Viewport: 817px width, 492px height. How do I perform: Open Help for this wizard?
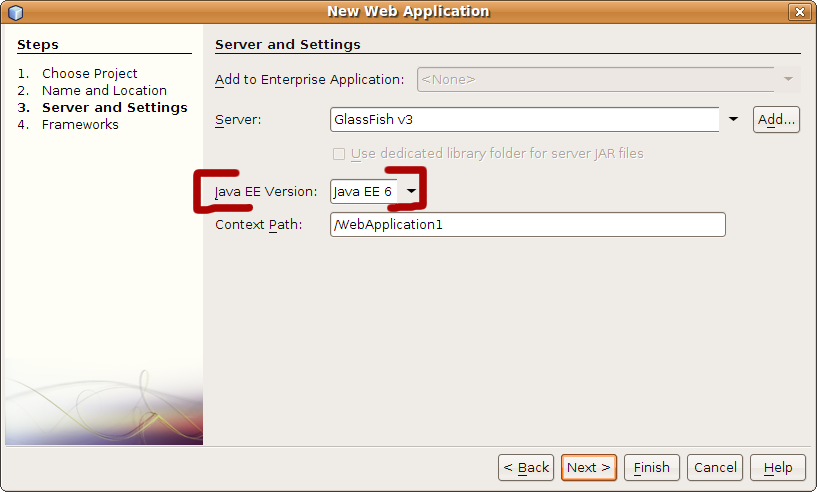778,468
